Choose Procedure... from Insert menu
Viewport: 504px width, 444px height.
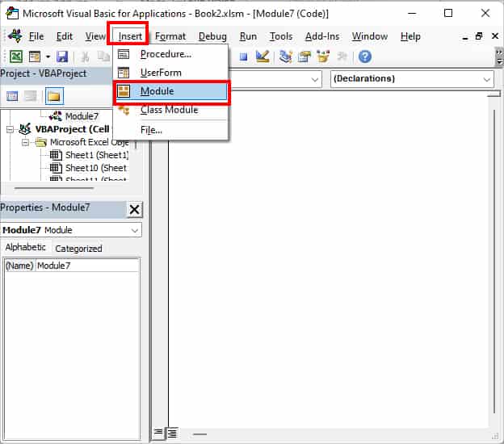click(x=170, y=54)
